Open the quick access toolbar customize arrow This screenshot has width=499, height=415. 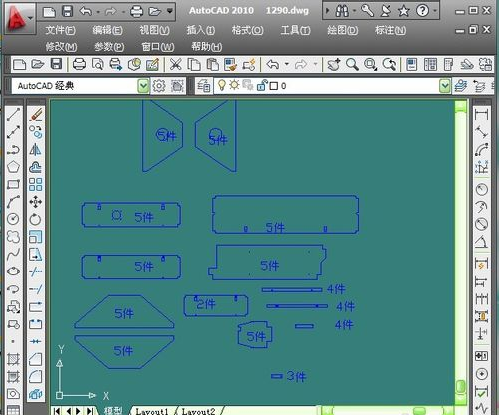pyautogui.click(x=170, y=12)
